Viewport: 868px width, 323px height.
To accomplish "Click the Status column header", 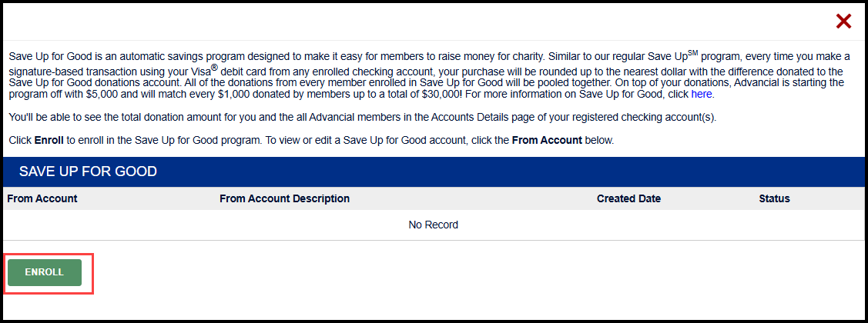I will (x=774, y=198).
